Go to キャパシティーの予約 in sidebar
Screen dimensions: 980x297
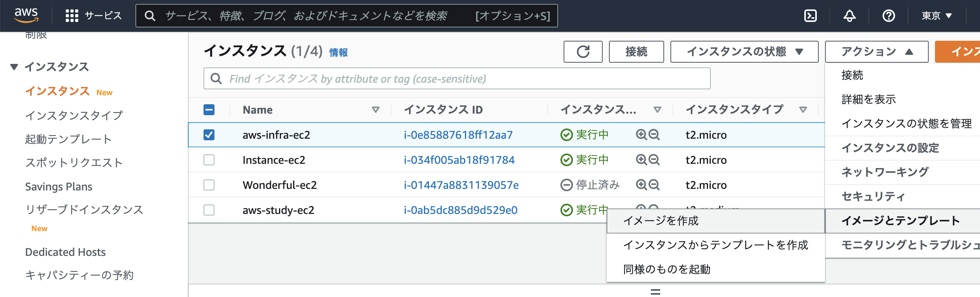coord(79,275)
